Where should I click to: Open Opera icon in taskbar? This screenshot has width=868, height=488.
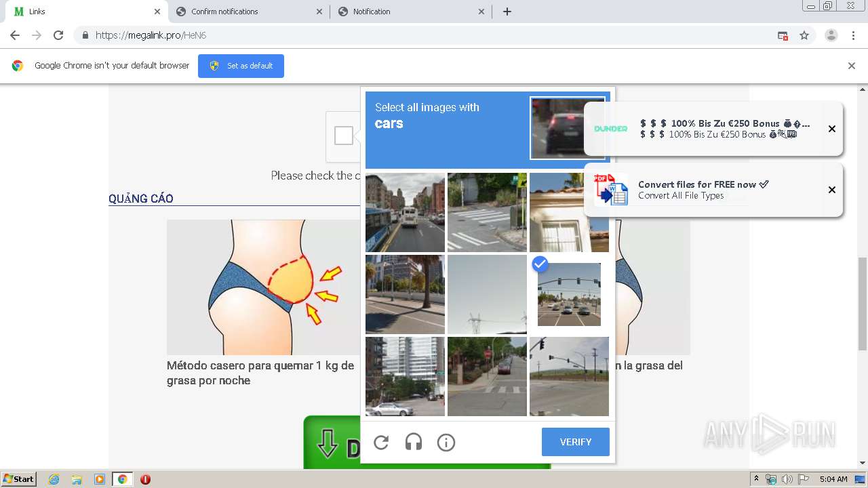(x=145, y=479)
